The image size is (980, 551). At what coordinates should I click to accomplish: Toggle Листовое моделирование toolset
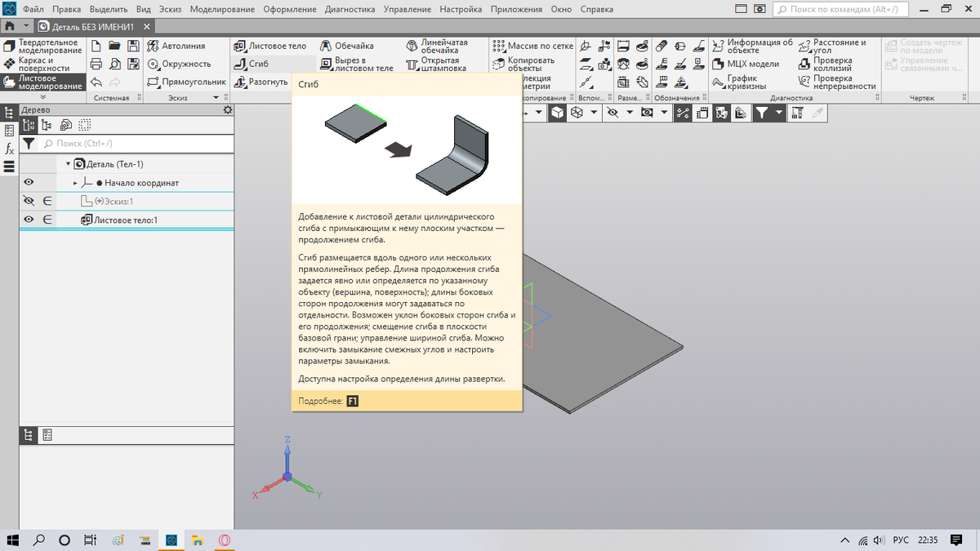(x=43, y=82)
